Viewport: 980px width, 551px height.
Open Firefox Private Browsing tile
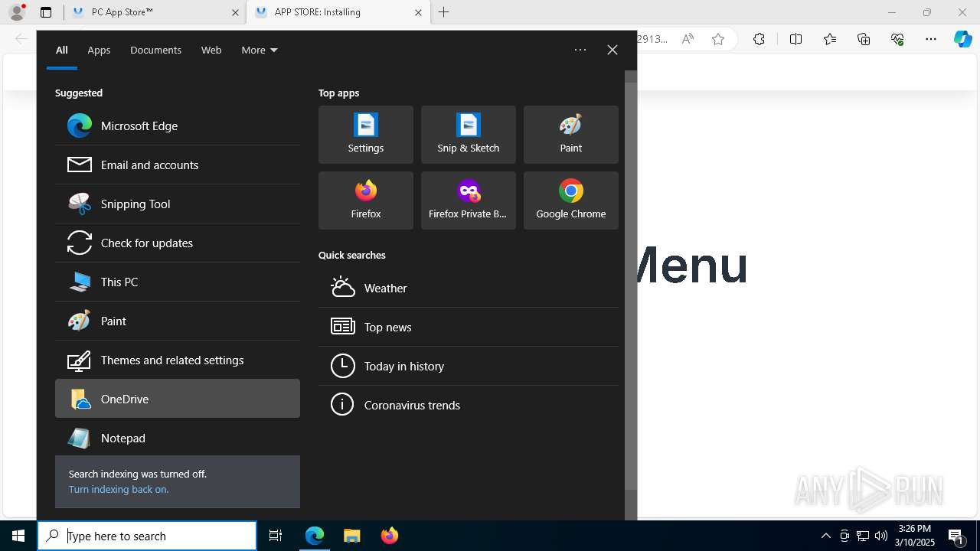(x=469, y=201)
